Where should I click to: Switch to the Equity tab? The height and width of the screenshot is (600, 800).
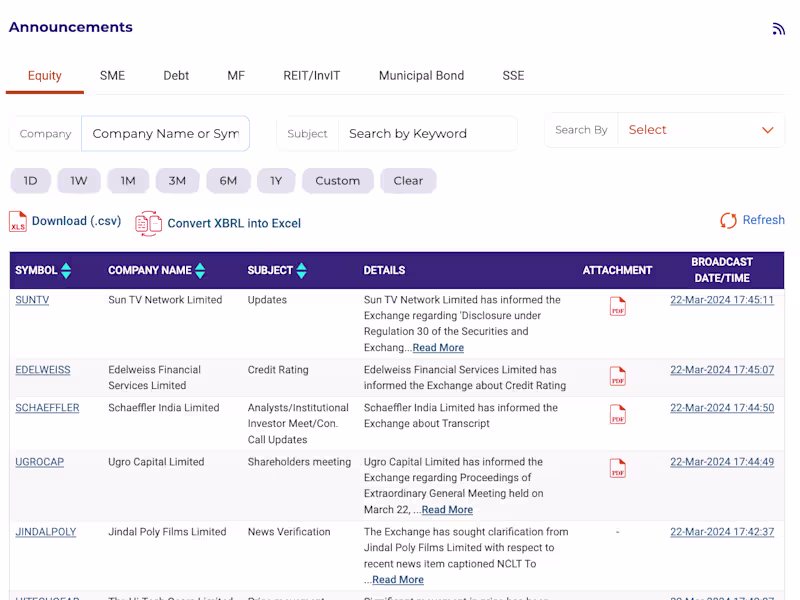45,76
